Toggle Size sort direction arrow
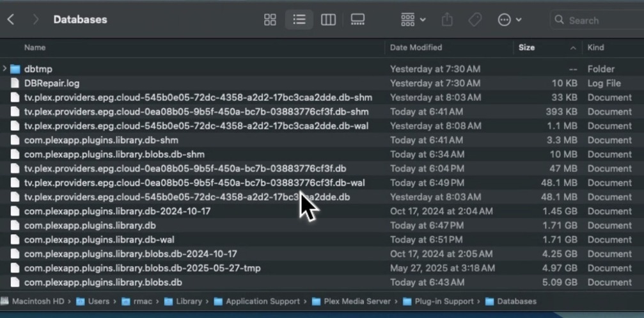 [x=572, y=48]
